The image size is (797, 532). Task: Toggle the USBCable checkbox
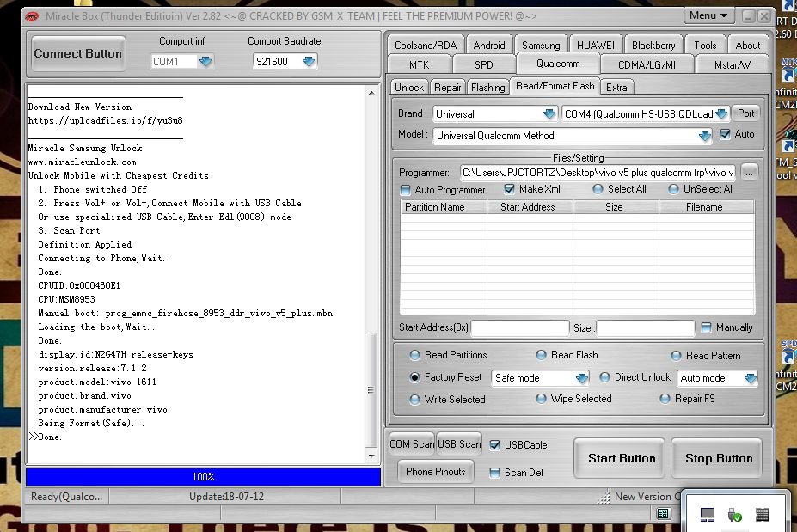[494, 445]
